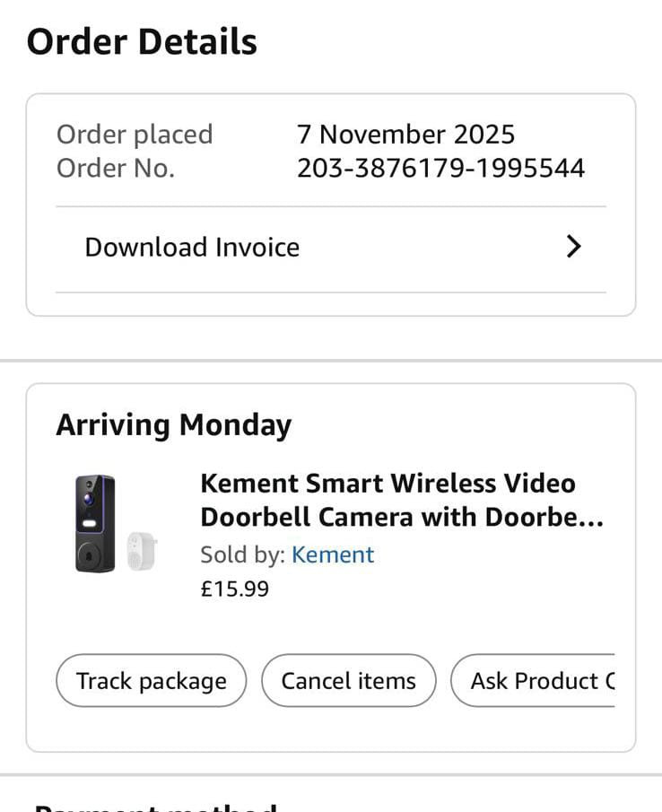Click the 7 November 2025 order date
The height and width of the screenshot is (812, 662).
pos(405,135)
